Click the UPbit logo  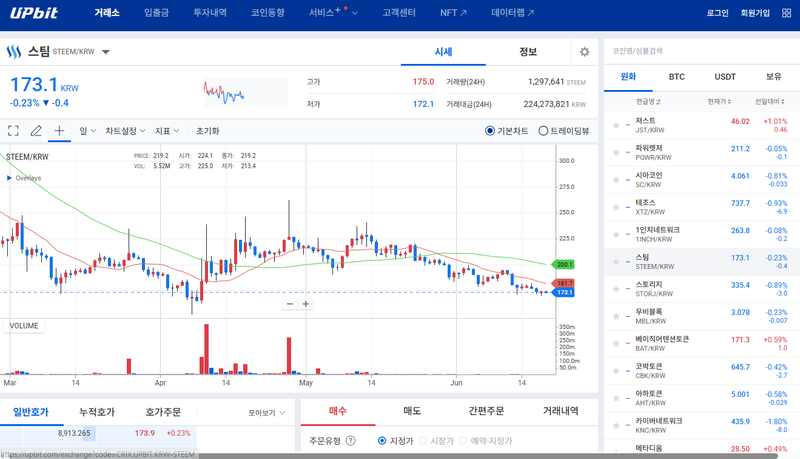pos(34,13)
